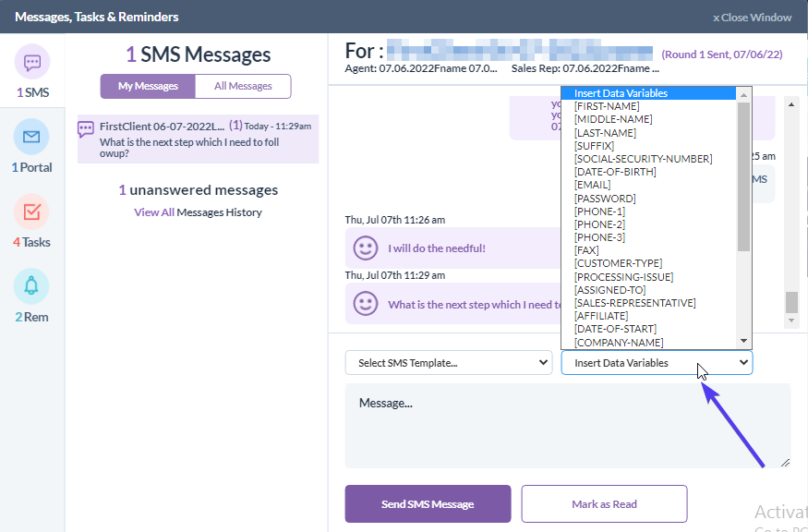This screenshot has width=808, height=532.
Task: Open the View All messages history link
Action: pos(154,212)
